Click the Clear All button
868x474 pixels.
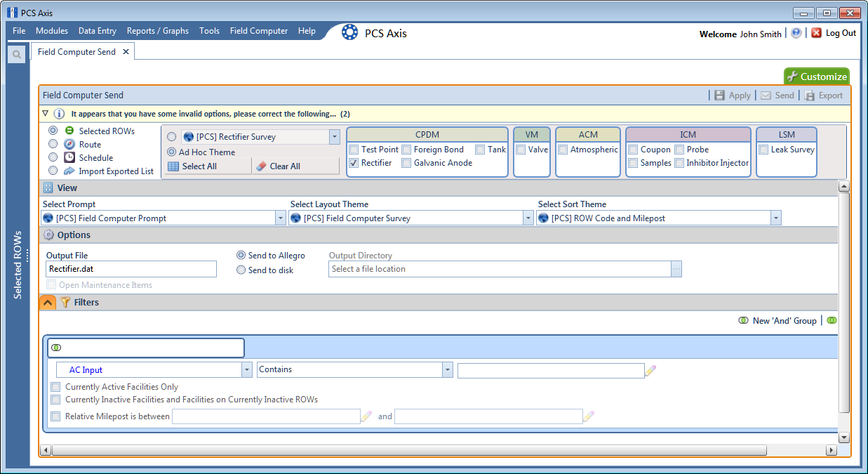(295, 166)
